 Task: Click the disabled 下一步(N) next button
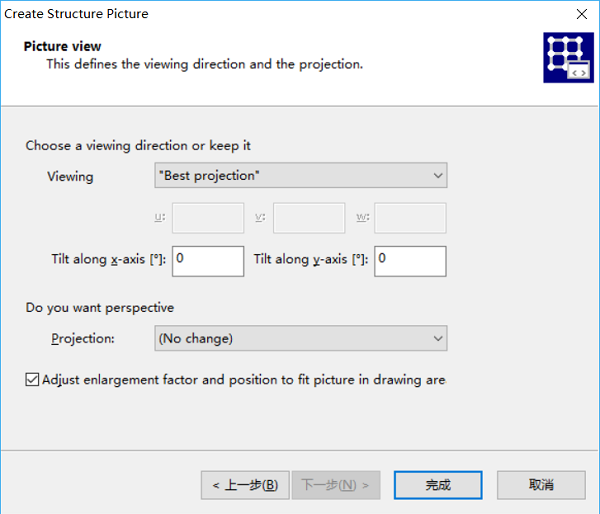pyautogui.click(x=336, y=485)
